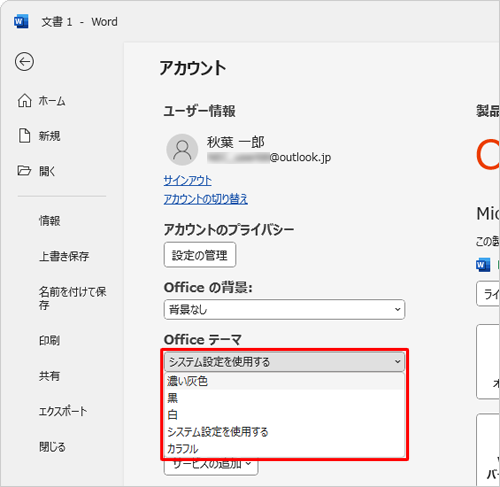
Task: Click the home icon beside ホーム
Action: tap(25, 100)
